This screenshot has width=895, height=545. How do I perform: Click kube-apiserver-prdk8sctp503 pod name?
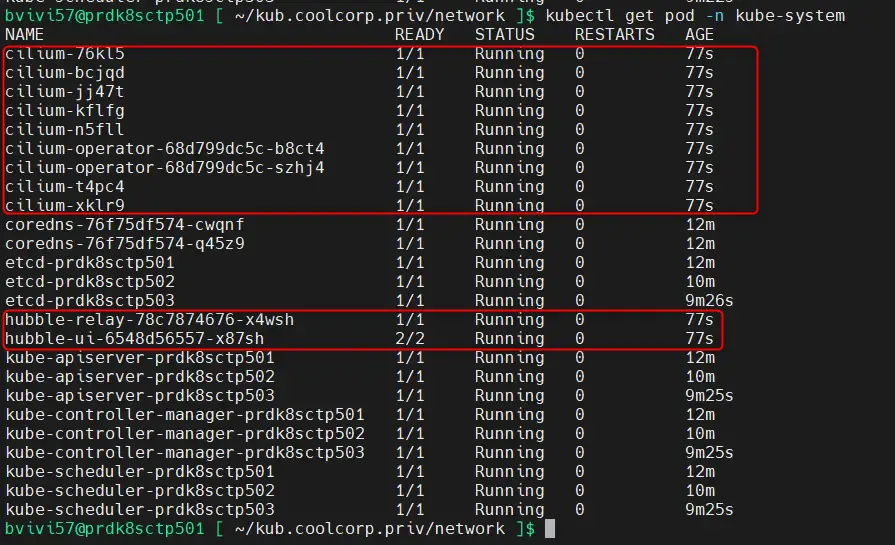(140, 395)
